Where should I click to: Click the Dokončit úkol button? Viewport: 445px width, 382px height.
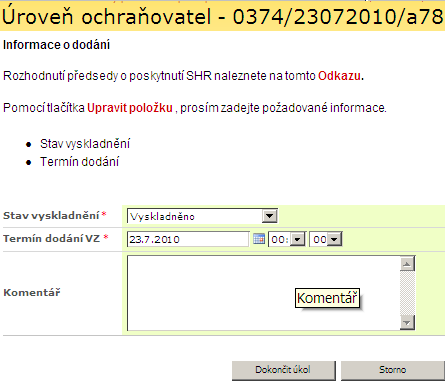point(284,370)
